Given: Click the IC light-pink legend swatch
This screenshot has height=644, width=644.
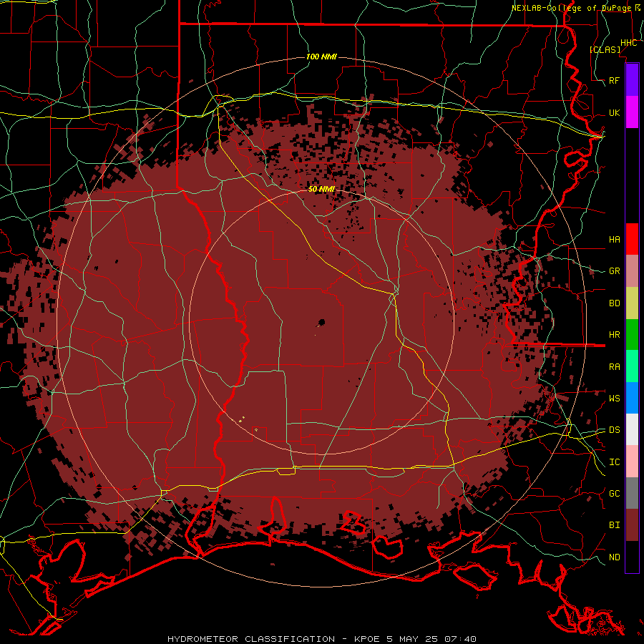Looking at the screenshot, I should pos(632,462).
